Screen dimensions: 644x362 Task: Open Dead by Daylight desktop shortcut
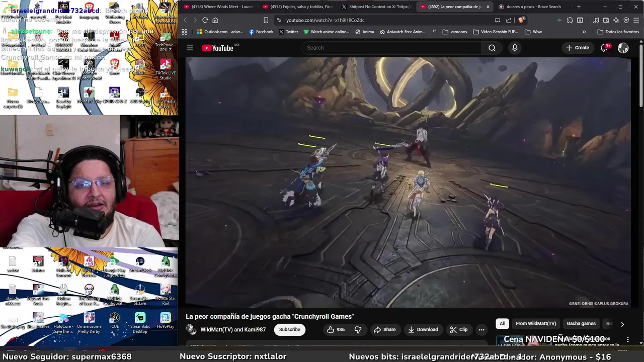63,97
